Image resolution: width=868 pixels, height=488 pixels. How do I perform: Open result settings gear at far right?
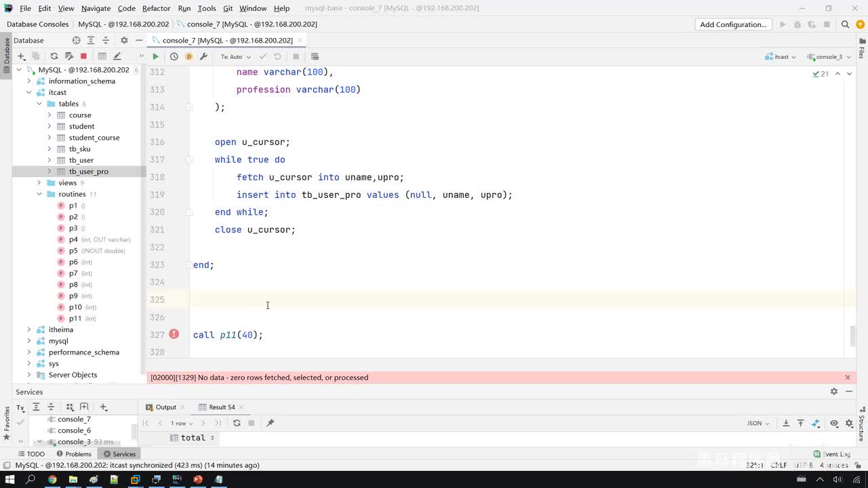(850, 423)
